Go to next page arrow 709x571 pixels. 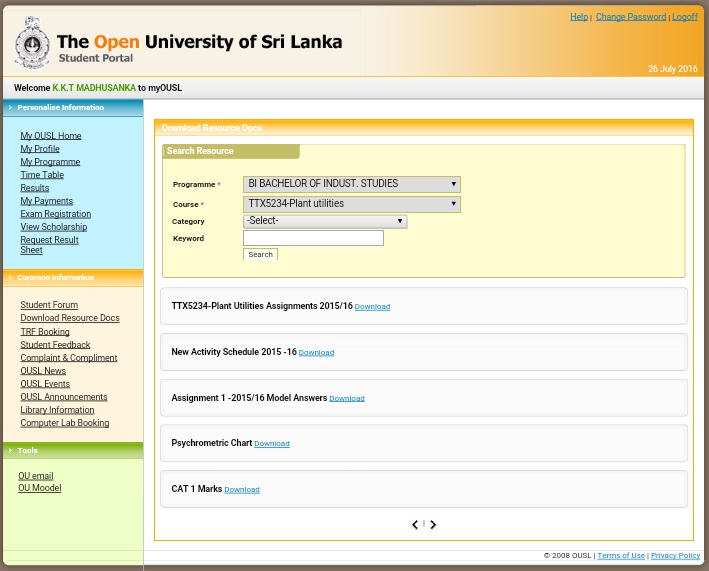coord(433,524)
